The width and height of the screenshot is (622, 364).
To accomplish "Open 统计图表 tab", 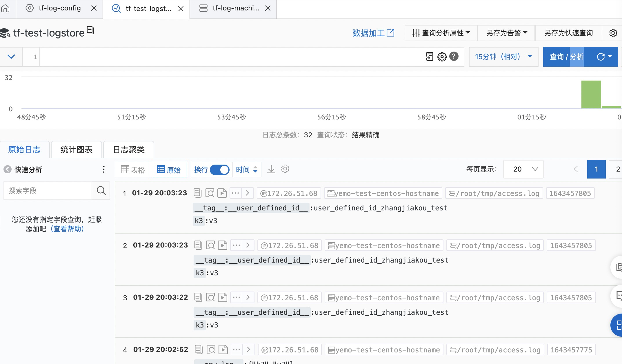I will (77, 150).
